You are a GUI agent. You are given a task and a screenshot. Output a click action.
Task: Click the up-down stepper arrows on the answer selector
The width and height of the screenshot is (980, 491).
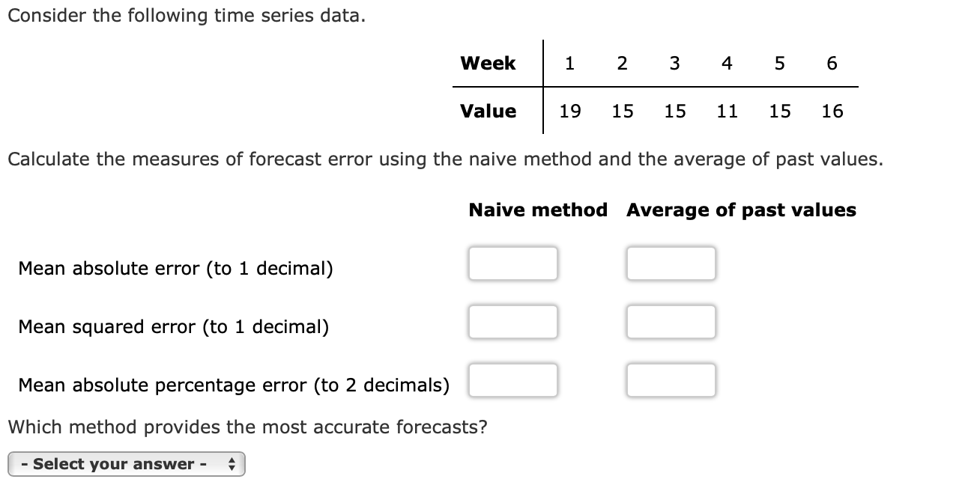(x=232, y=463)
